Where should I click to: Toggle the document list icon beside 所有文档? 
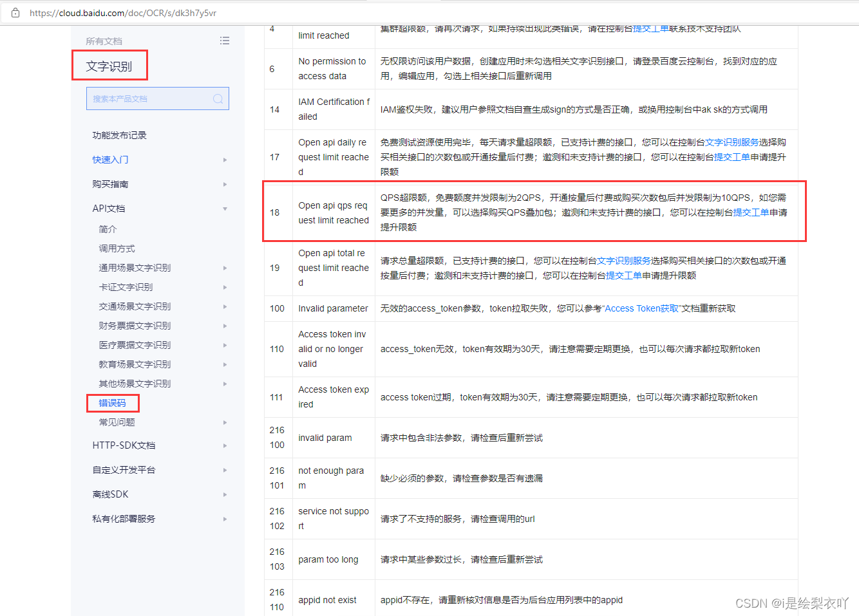tap(225, 41)
